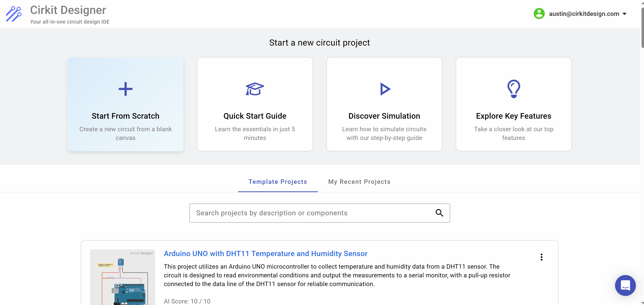Open the three-dot menu for DHT11 project
Viewport: 644px width, 305px height.
(541, 257)
